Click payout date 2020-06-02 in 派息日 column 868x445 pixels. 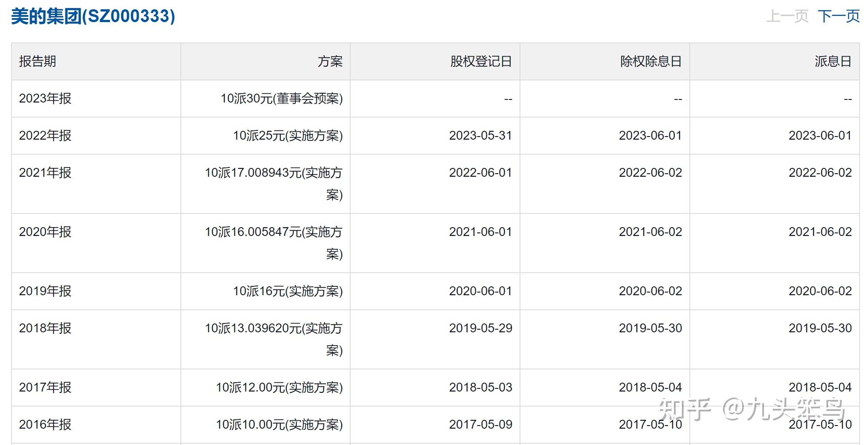click(x=820, y=291)
